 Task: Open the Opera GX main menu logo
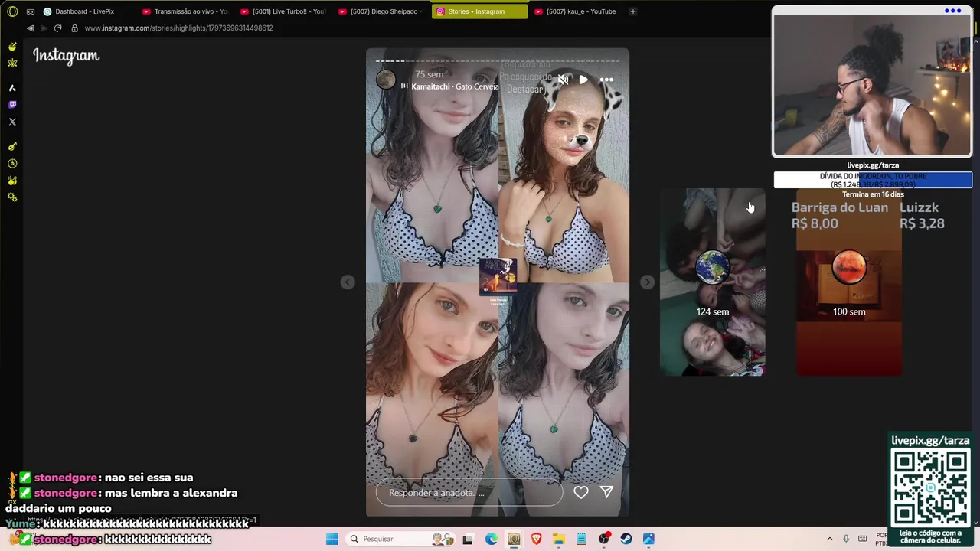click(12, 11)
